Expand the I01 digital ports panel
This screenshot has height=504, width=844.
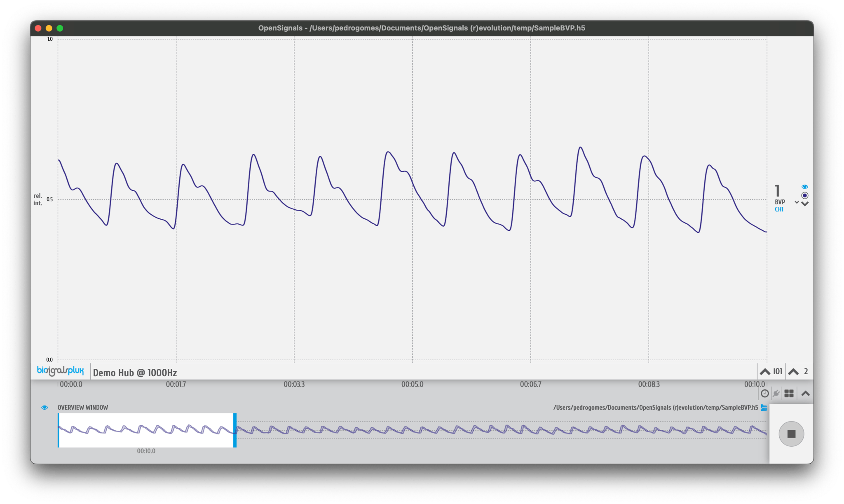pyautogui.click(x=765, y=371)
